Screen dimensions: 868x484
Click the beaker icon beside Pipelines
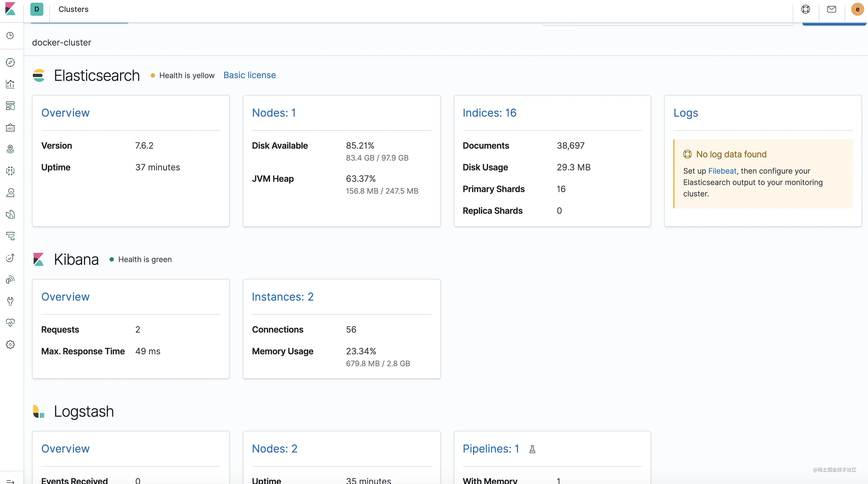coord(532,449)
